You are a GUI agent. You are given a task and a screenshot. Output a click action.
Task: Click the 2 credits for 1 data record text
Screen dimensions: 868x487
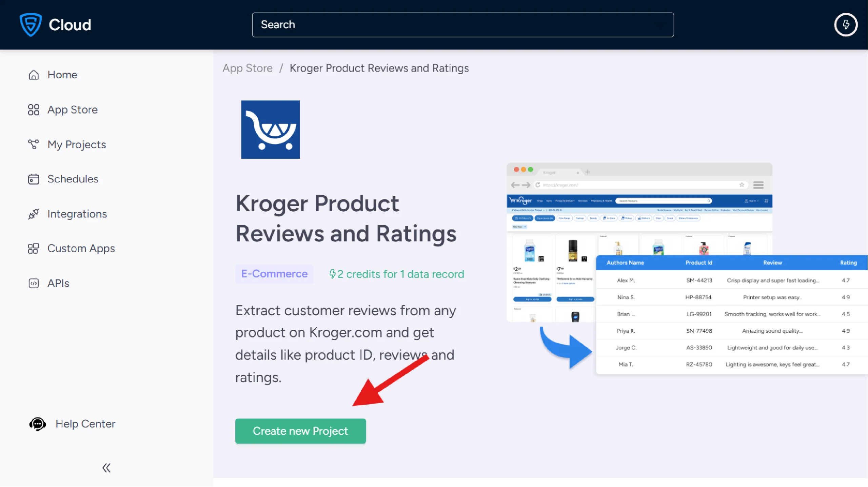400,274
